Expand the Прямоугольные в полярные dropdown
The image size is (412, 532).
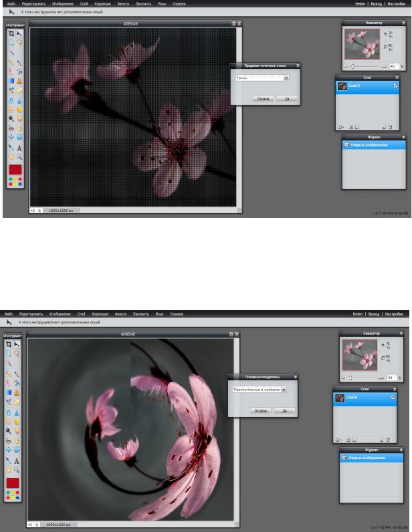pyautogui.click(x=284, y=389)
